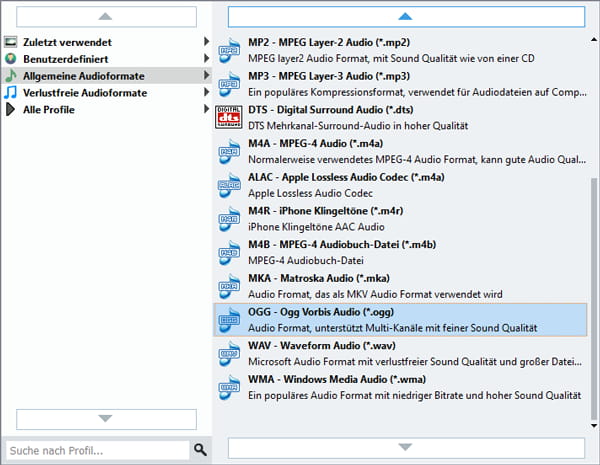Choose WMA - Windows Media Audio (*.wma)
Image resolution: width=600 pixels, height=465 pixels.
(x=400, y=387)
